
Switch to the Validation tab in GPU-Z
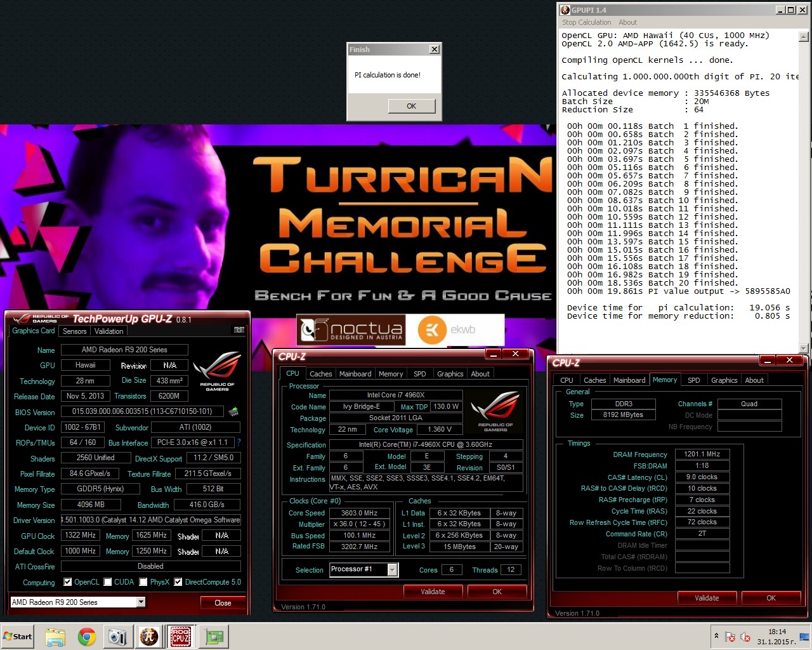109,331
